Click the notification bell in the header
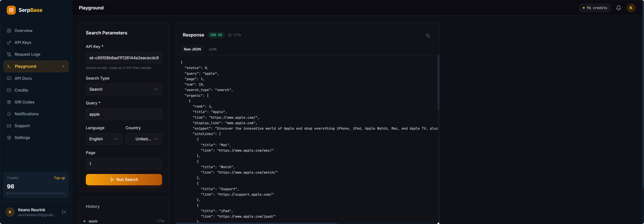This screenshot has height=224, width=644. click(618, 8)
